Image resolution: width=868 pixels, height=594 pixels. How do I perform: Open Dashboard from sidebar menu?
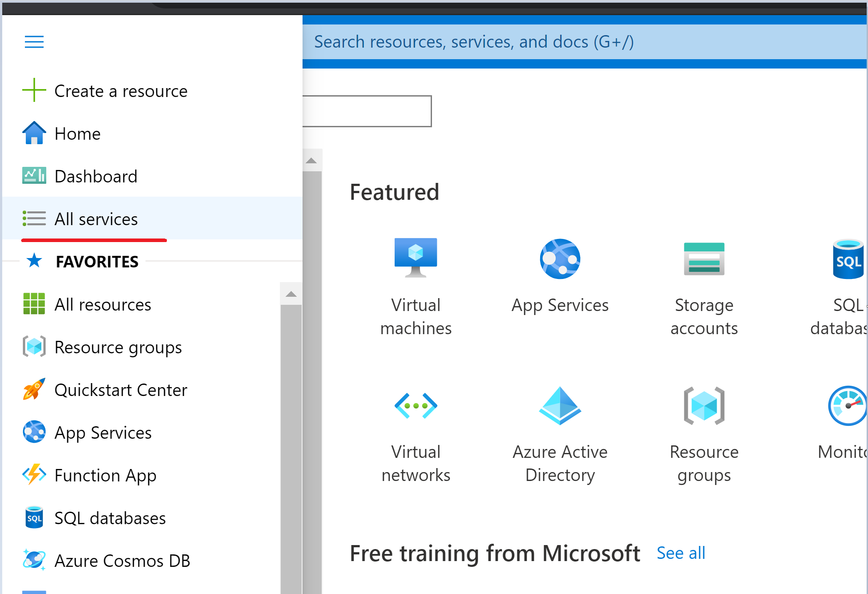(96, 176)
